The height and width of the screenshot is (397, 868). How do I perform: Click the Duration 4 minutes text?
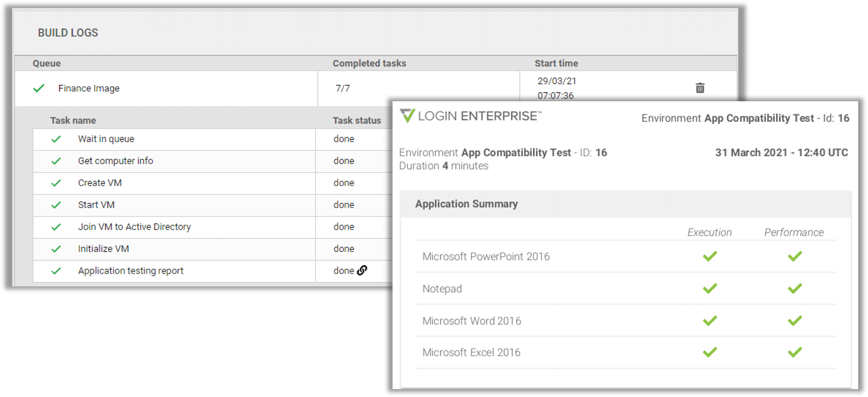[444, 166]
